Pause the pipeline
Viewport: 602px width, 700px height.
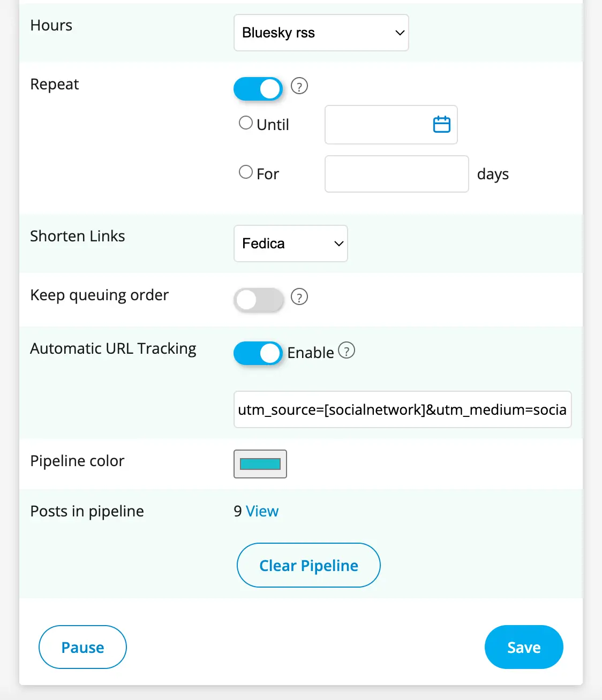pos(82,647)
